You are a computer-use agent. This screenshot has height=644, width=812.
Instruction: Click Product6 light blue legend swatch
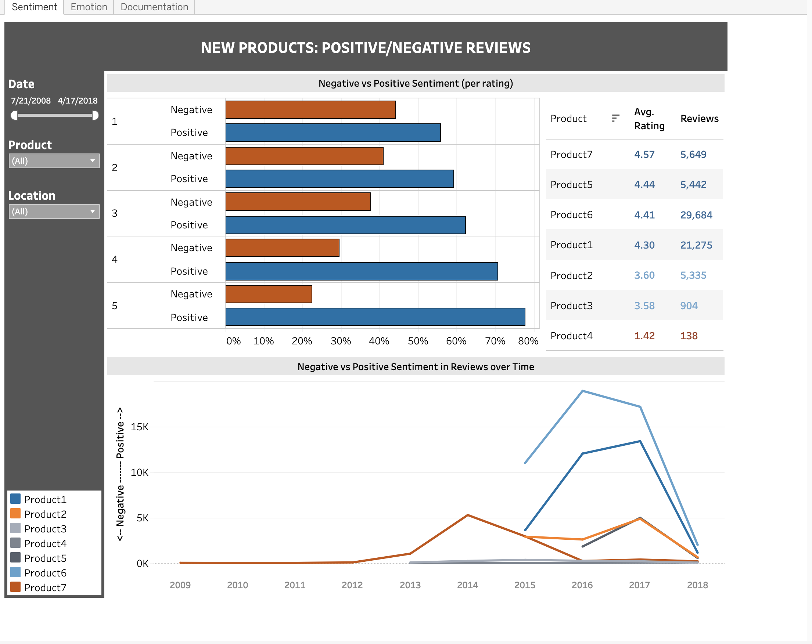click(x=15, y=572)
